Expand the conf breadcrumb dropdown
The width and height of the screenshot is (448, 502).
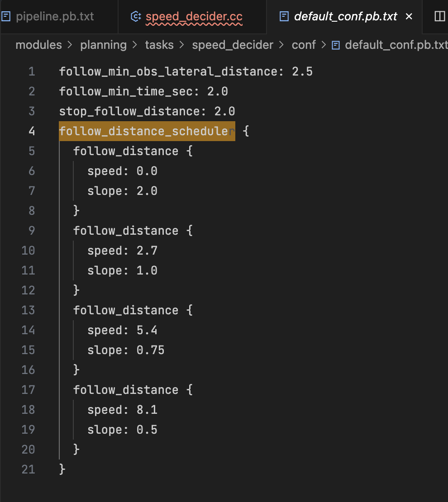(304, 45)
